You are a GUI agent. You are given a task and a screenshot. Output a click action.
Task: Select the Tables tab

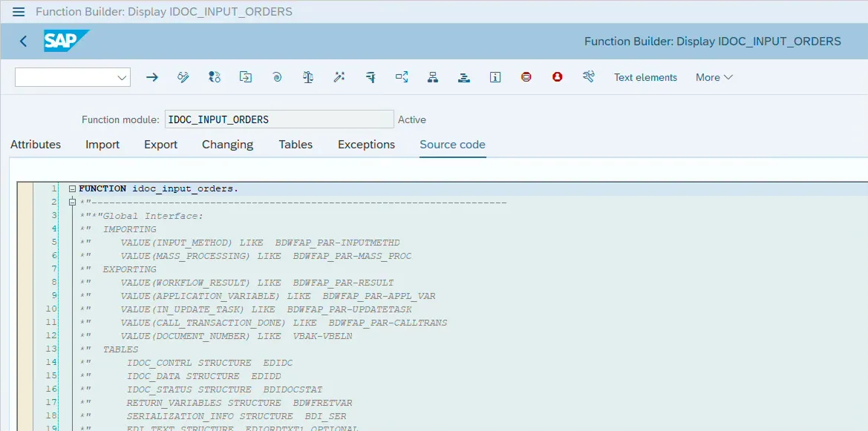[296, 145]
